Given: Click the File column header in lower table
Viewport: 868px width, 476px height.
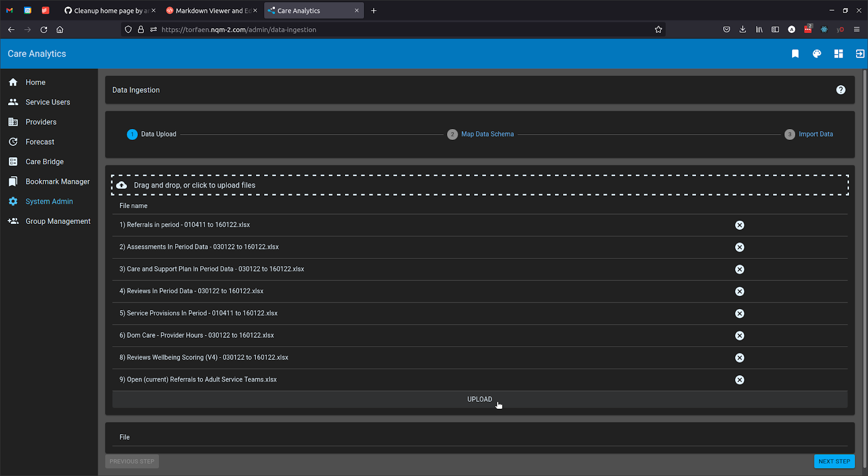Looking at the screenshot, I should click(x=124, y=438).
